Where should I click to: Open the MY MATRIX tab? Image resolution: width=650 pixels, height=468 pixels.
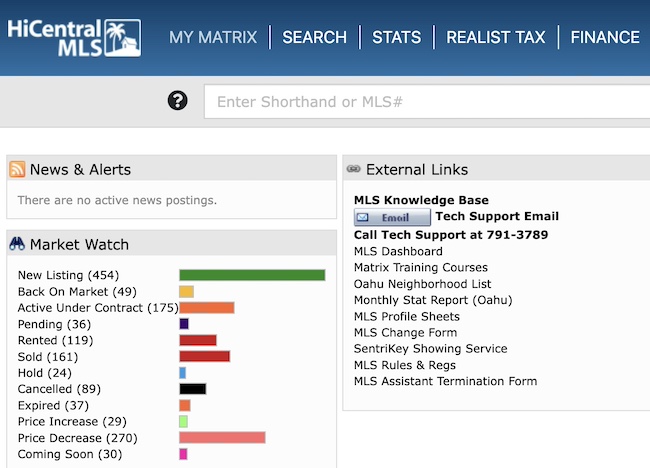point(213,37)
